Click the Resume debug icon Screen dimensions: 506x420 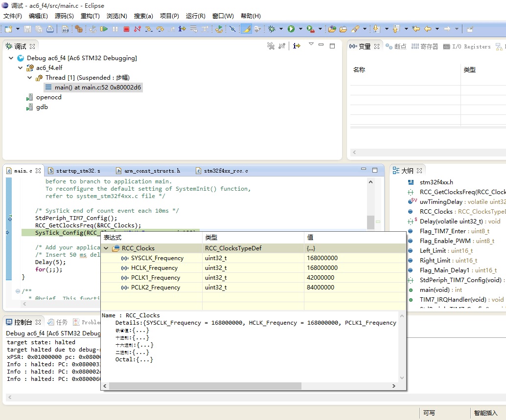click(x=104, y=29)
